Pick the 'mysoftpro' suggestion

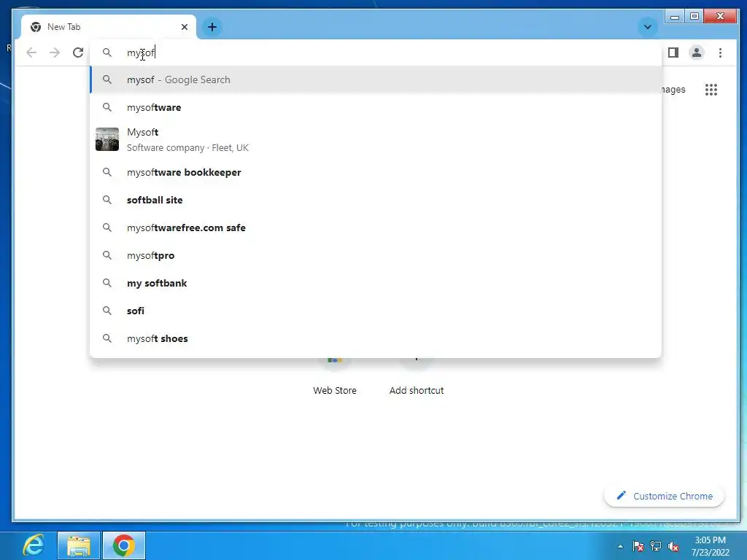click(x=376, y=255)
